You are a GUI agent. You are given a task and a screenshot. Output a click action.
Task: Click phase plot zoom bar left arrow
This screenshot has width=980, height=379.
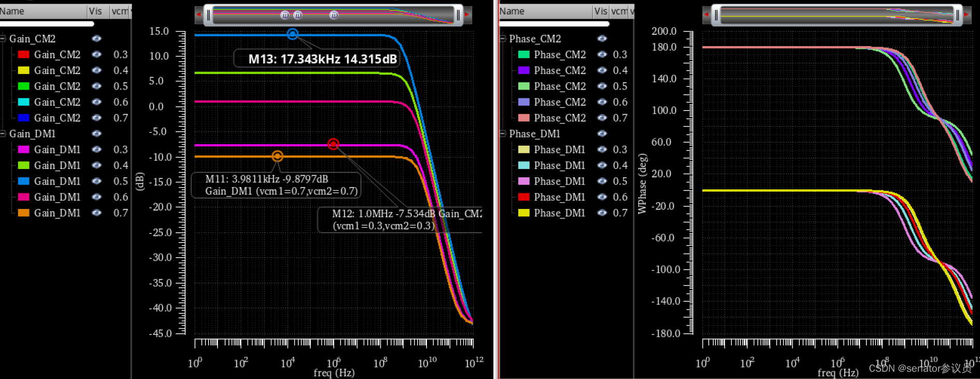pyautogui.click(x=706, y=15)
